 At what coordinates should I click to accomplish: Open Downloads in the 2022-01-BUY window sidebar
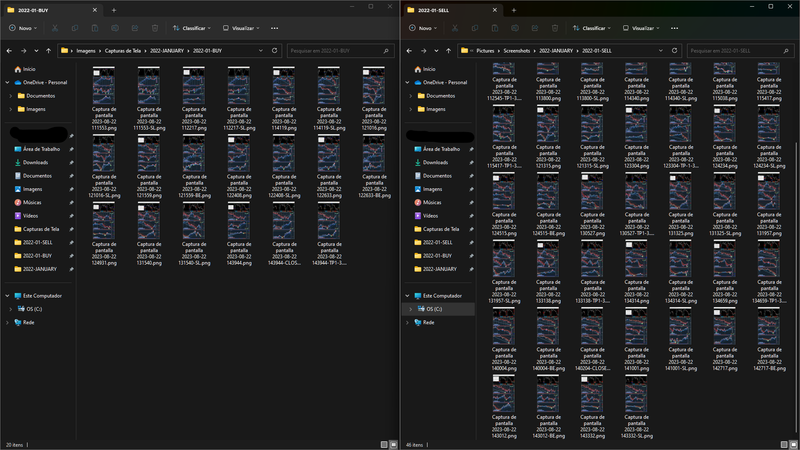pos(36,162)
